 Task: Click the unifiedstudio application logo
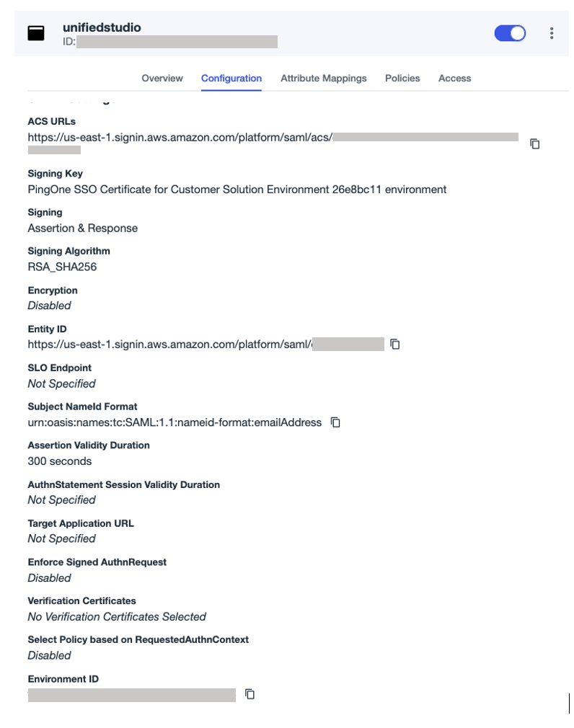[x=35, y=32]
